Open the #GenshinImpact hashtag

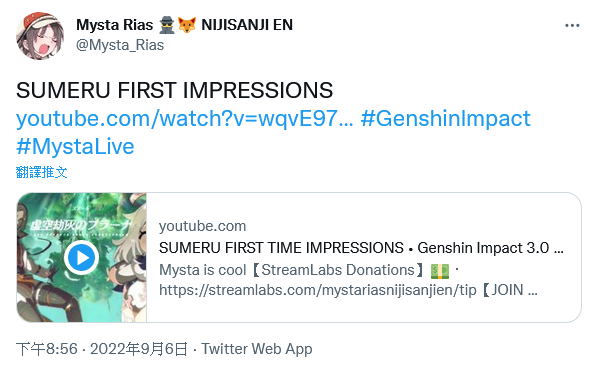tap(445, 118)
